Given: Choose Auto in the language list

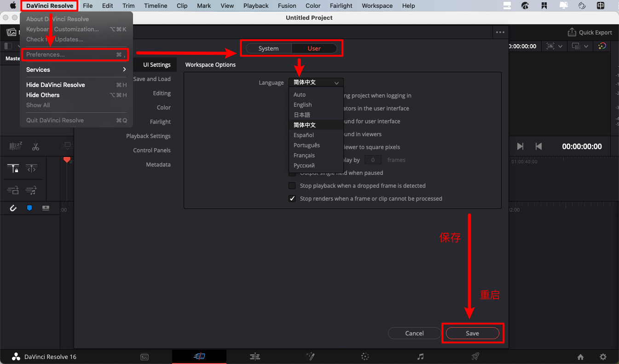Looking at the screenshot, I should pyautogui.click(x=316, y=94).
